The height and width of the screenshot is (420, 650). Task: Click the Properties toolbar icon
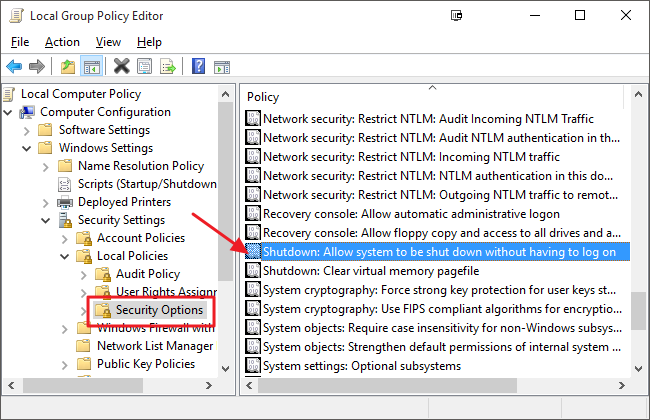coord(144,67)
